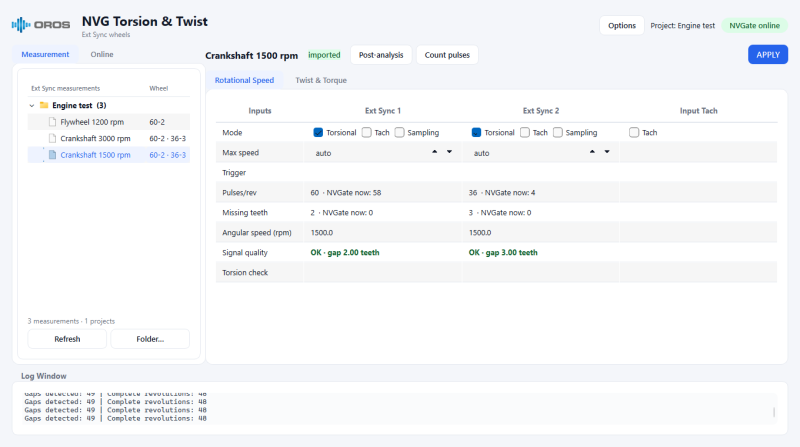Click the APPLY button

[768, 55]
